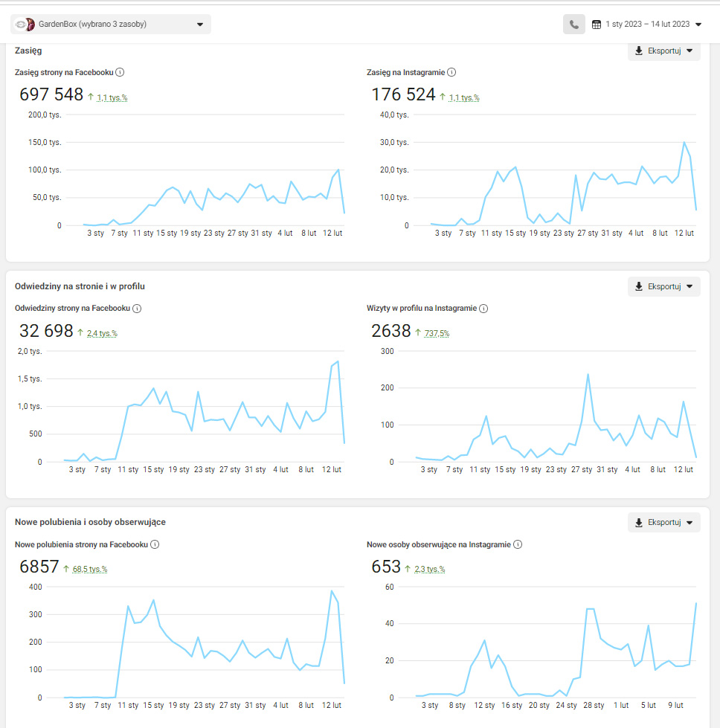Click info icon next to Nowe osoby obserwujące na Instagramie

point(518,544)
